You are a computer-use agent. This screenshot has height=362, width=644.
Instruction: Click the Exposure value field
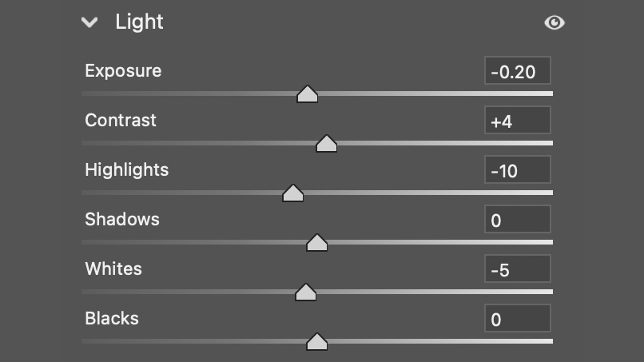518,70
